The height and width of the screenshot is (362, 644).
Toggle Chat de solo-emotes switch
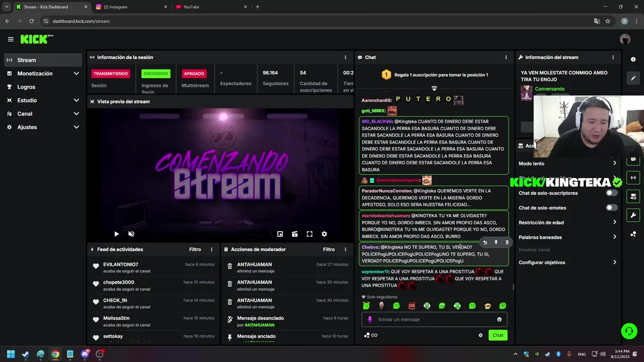coord(611,208)
